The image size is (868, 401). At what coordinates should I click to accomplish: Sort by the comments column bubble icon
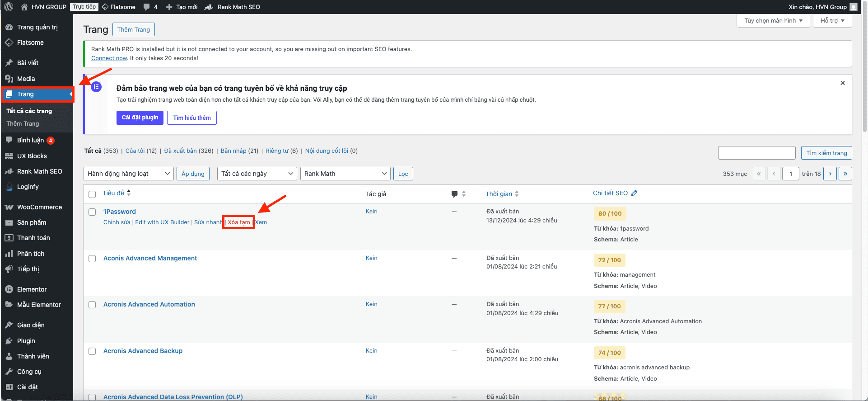tap(454, 194)
